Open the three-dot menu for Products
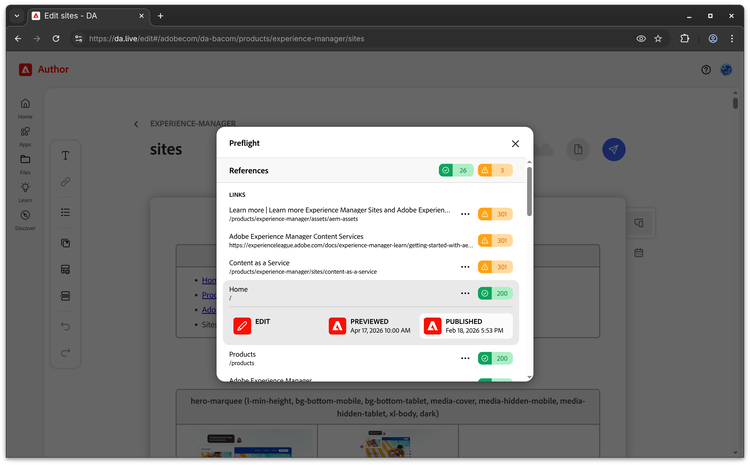 [x=465, y=358]
